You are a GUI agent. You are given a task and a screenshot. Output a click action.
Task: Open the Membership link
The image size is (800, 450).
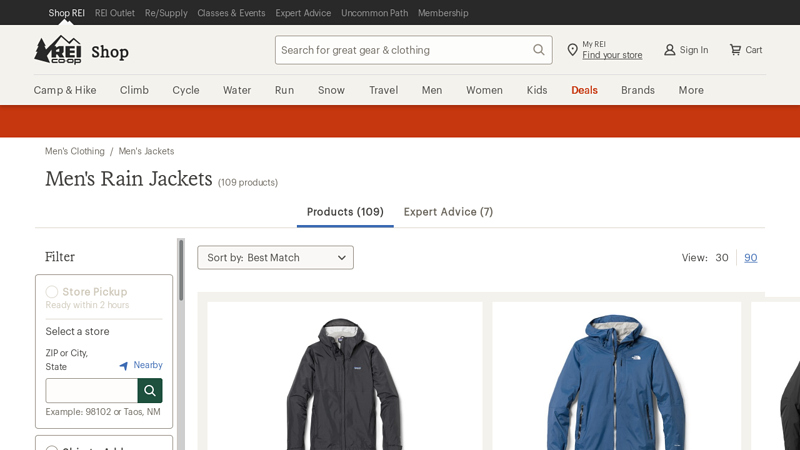443,13
